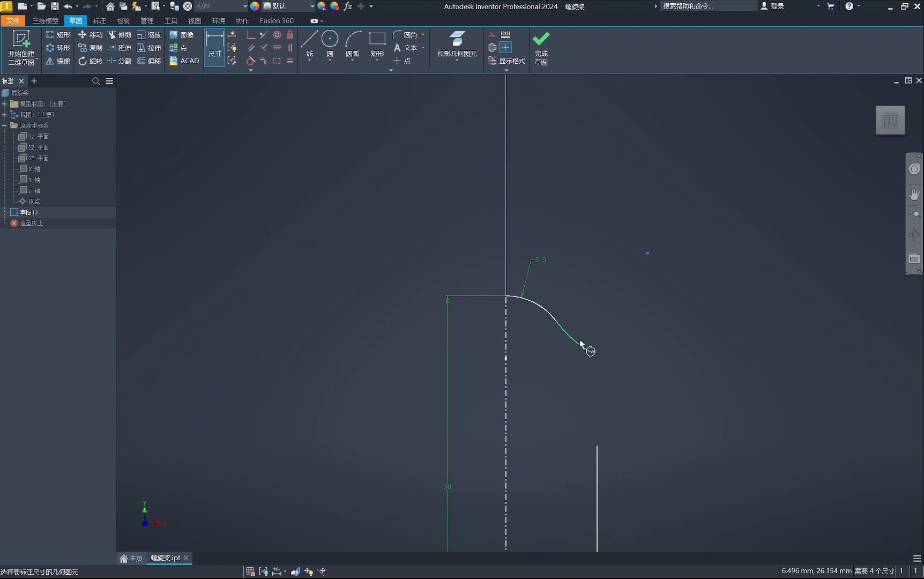924x579 pixels.
Task: Open the 标注 ribbon tab
Action: [100, 21]
